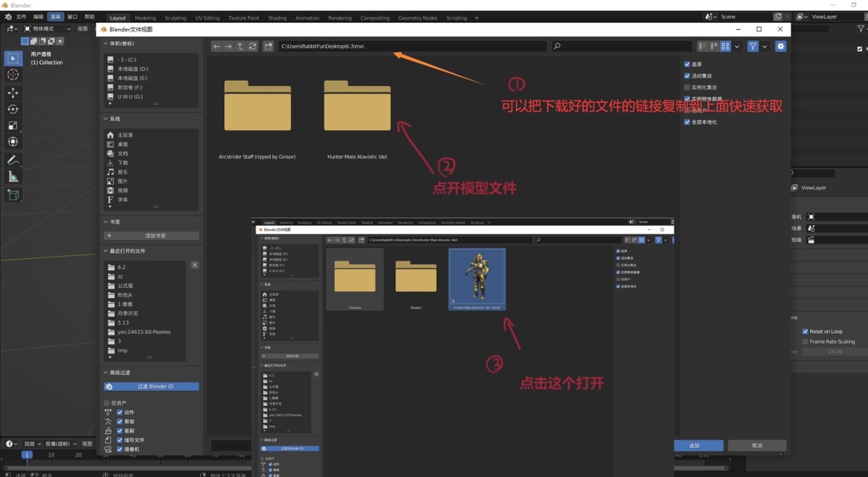This screenshot has width=868, height=477.
Task: Open 桌面 in system list
Action: (x=122, y=145)
